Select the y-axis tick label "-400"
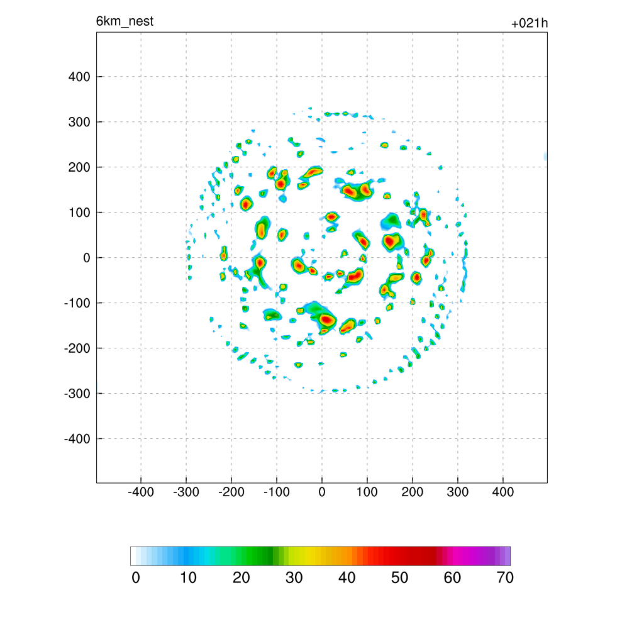The width and height of the screenshot is (644, 644). tap(77, 439)
